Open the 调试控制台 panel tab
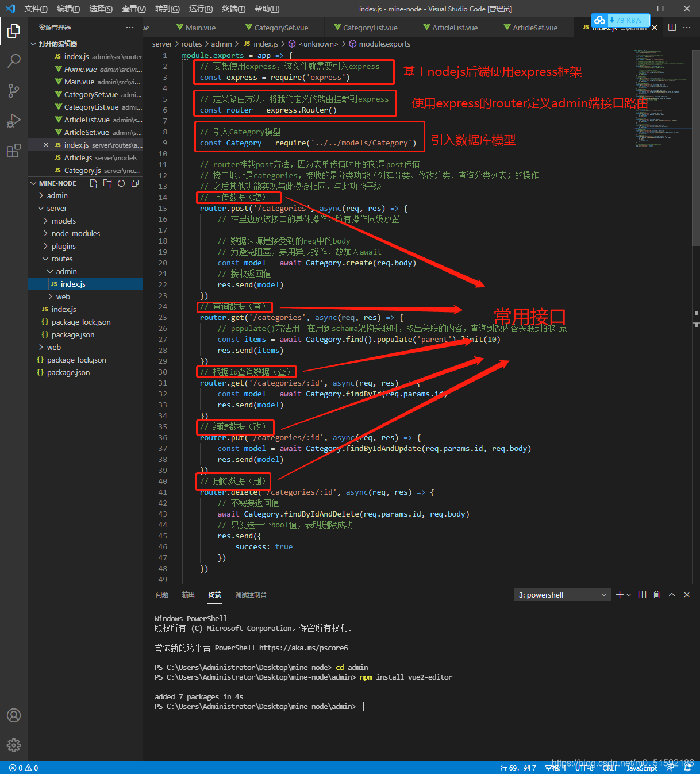This screenshot has width=700, height=774. tap(251, 595)
